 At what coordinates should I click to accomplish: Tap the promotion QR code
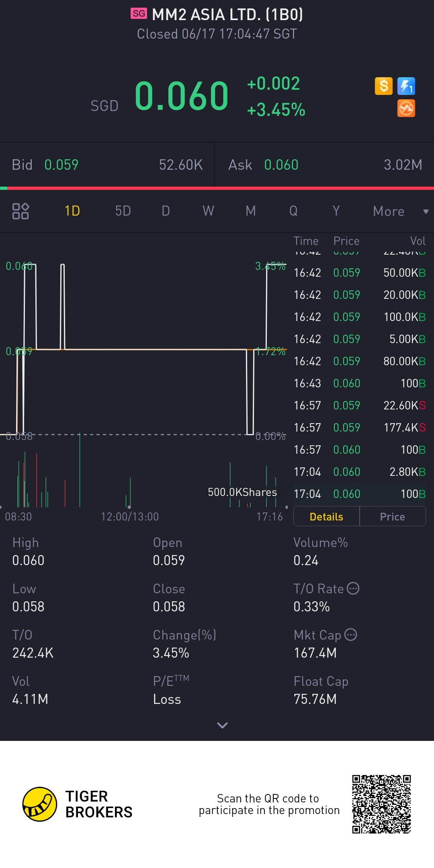pyautogui.click(x=381, y=804)
